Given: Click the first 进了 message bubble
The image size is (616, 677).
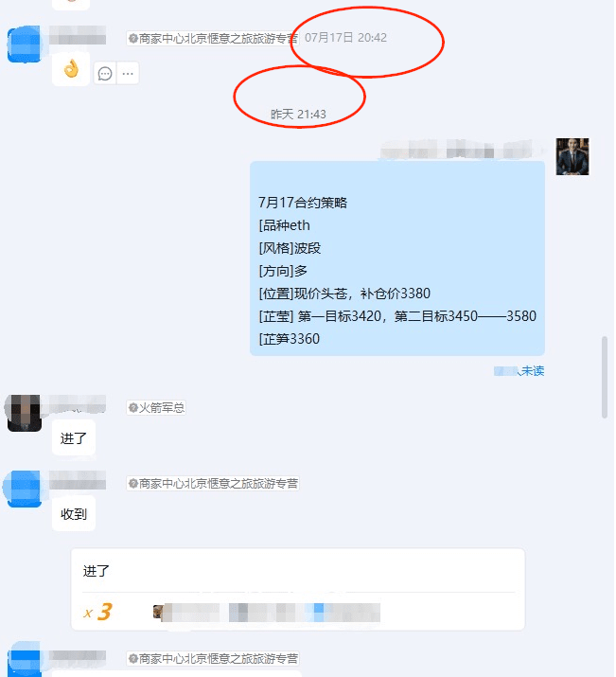Looking at the screenshot, I should 74,438.
